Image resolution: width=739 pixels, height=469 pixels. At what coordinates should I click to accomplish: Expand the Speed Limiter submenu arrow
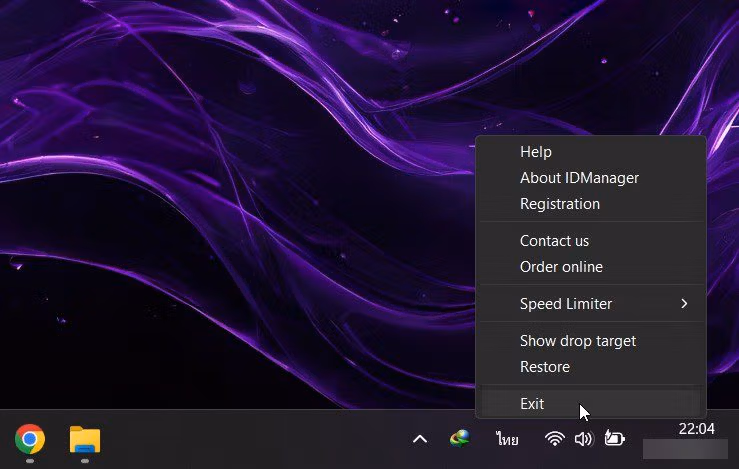click(x=684, y=304)
